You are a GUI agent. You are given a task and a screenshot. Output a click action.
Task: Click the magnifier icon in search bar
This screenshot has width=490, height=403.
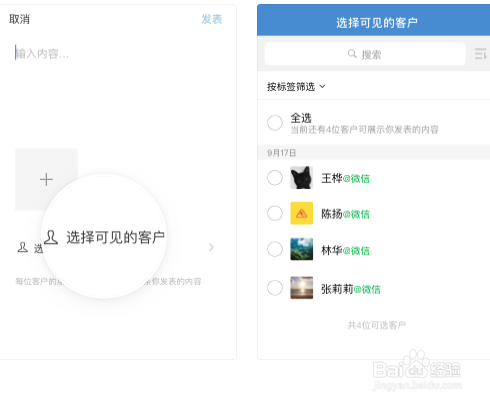[x=352, y=53]
